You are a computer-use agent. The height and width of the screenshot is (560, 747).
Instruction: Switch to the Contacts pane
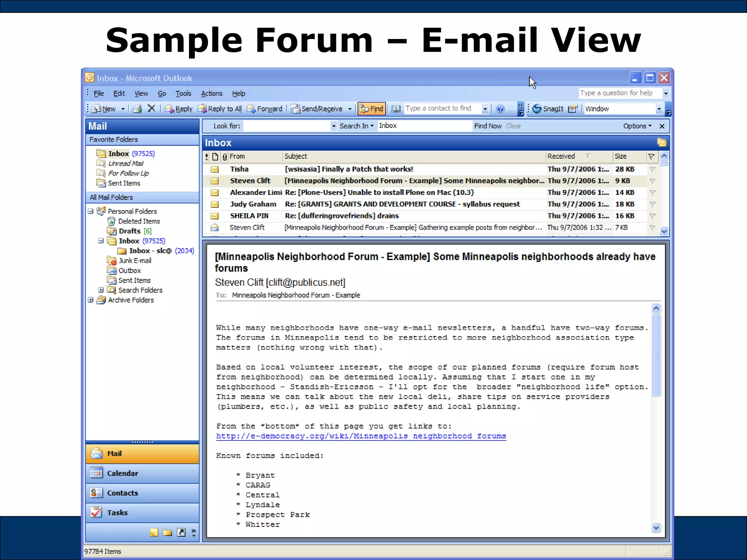point(142,493)
